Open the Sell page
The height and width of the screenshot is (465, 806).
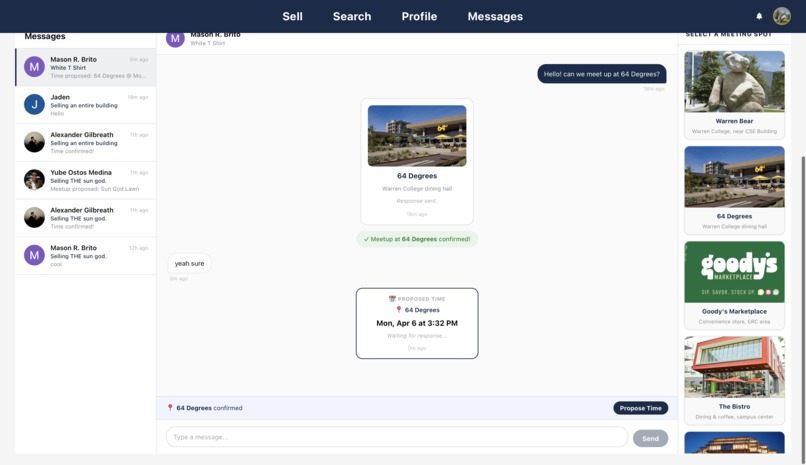(x=292, y=16)
